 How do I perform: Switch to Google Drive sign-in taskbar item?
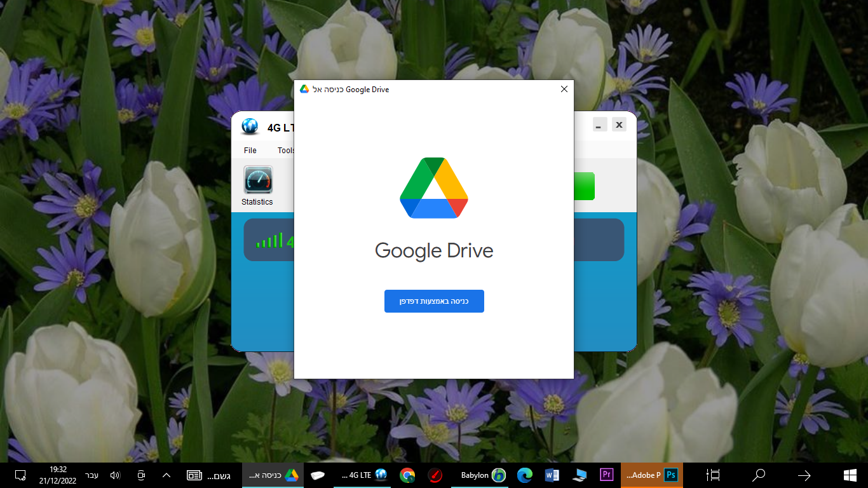[273, 475]
